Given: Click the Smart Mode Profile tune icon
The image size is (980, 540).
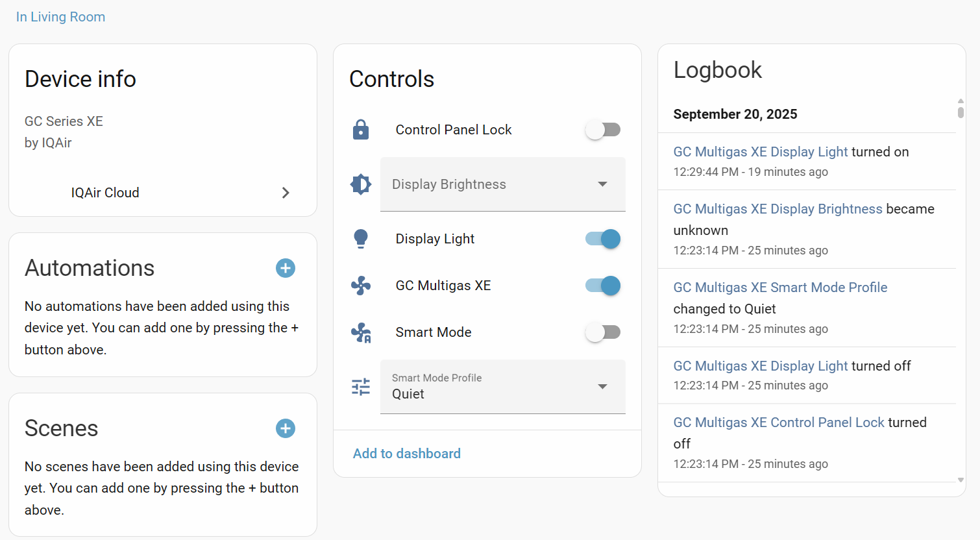Looking at the screenshot, I should point(361,387).
